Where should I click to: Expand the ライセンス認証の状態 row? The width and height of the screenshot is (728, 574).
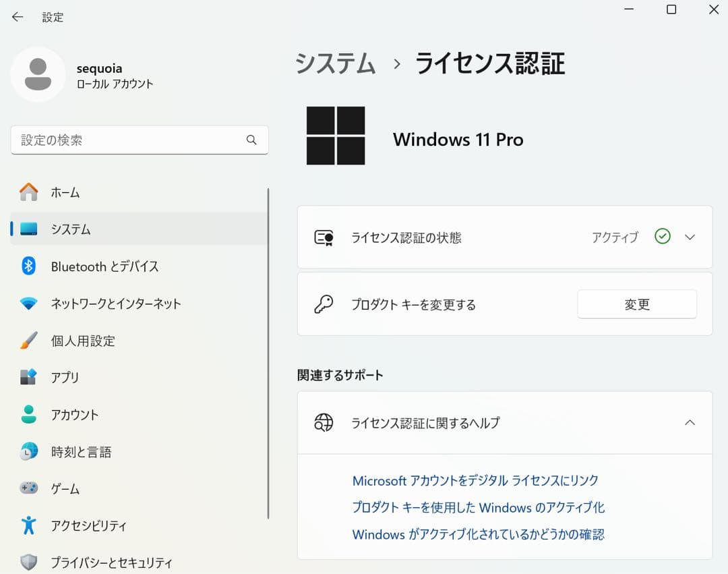(x=690, y=237)
